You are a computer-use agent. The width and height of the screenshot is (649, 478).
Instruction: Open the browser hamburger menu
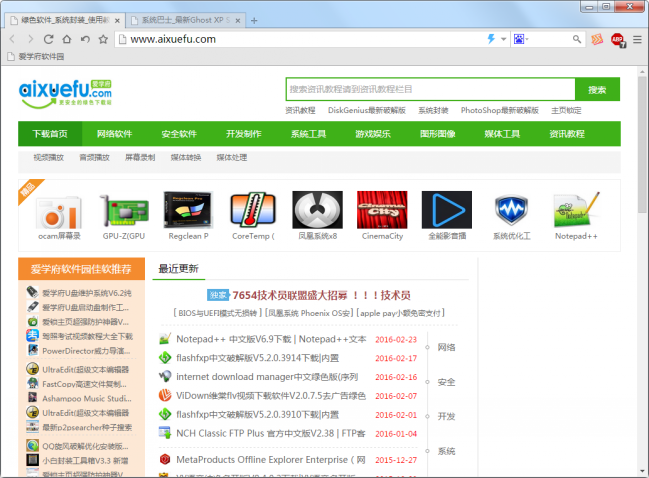coord(637,39)
